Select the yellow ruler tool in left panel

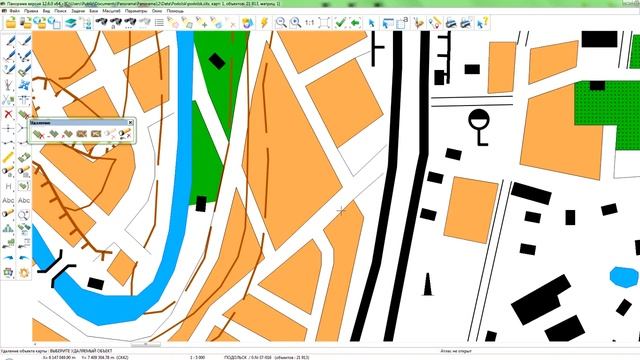click(x=8, y=157)
